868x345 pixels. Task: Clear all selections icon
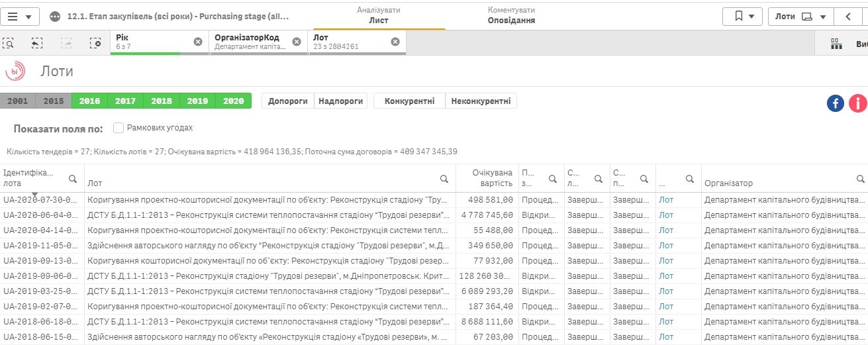(x=96, y=43)
